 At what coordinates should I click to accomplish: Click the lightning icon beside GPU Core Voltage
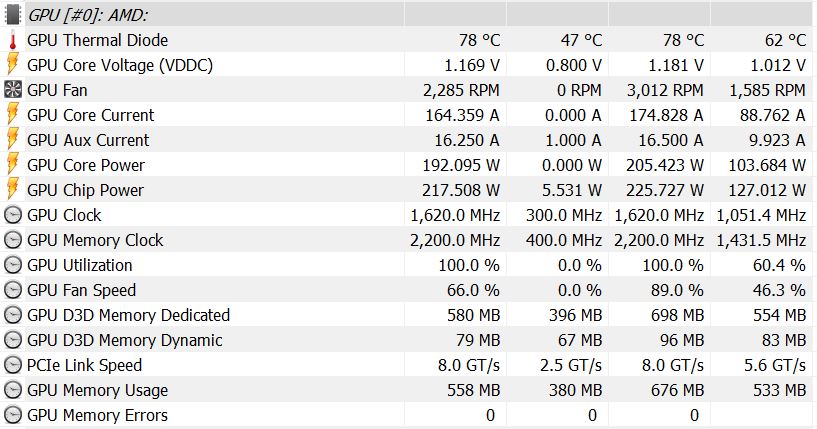[13, 65]
